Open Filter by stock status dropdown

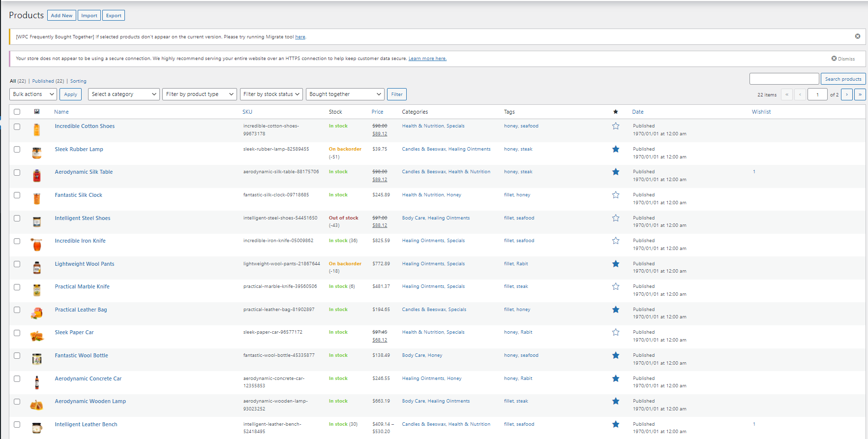(x=271, y=94)
